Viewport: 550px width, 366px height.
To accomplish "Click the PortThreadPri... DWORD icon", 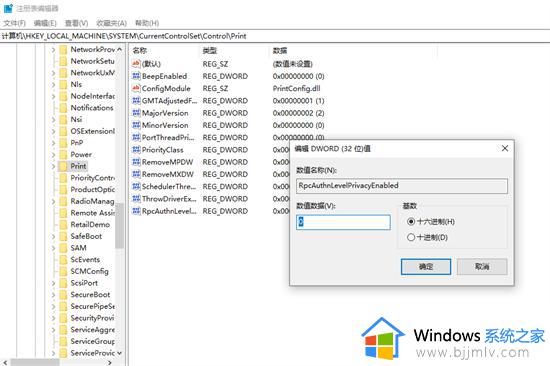I will tap(136, 138).
